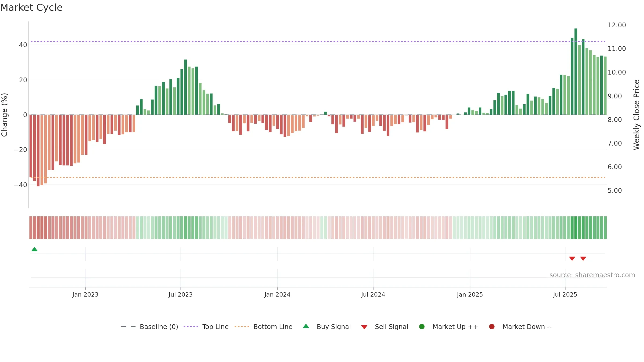644x362 pixels.
Task: Toggle the Sell Signal legend entry
Action: pyautogui.click(x=385, y=327)
